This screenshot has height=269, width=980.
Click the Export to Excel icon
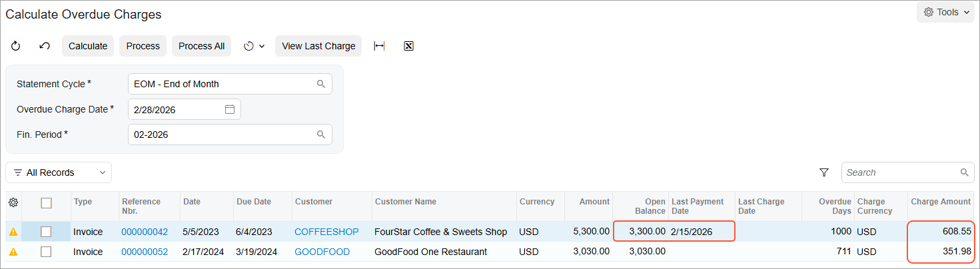(409, 46)
